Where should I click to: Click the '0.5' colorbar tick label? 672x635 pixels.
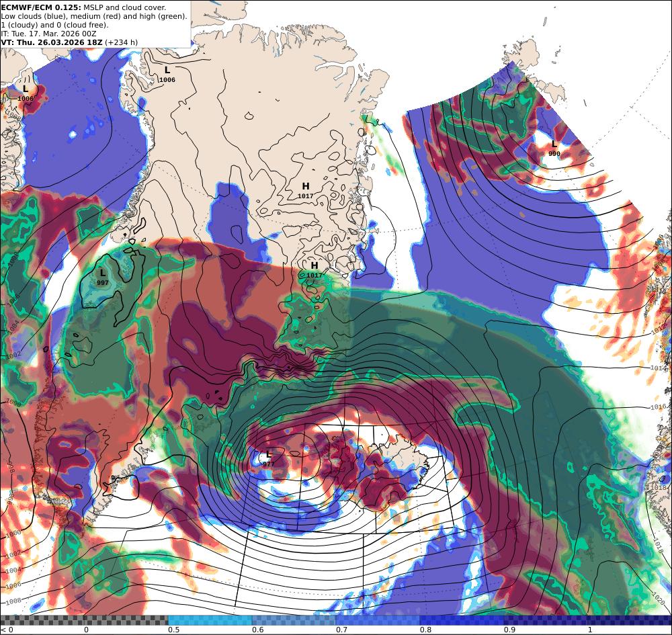point(173,630)
